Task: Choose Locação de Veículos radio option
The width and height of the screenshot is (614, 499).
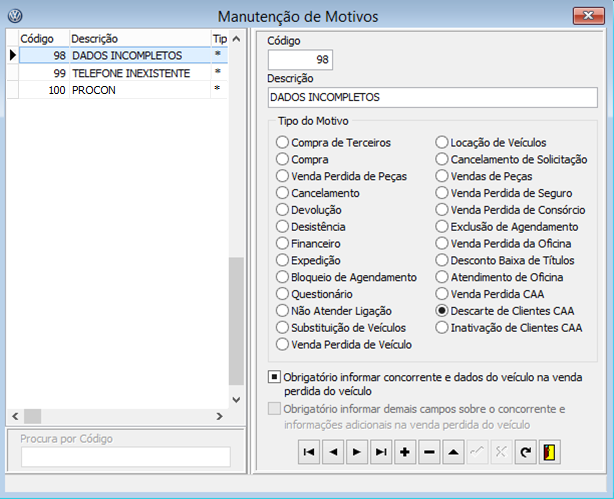Action: tap(491, 143)
